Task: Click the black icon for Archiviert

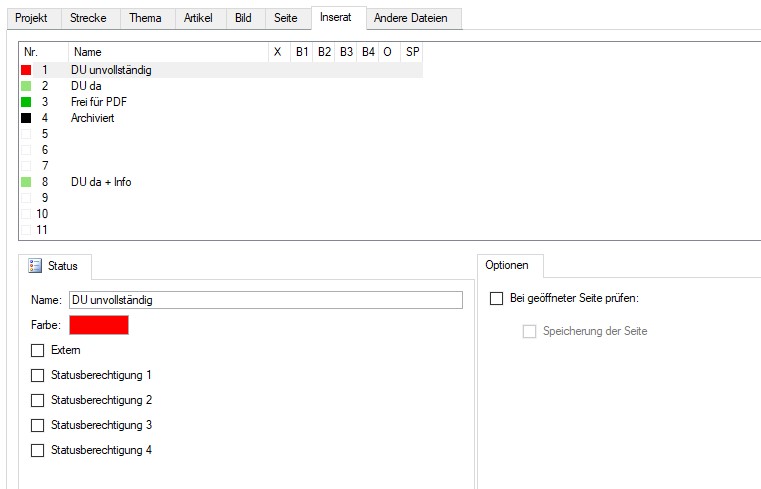Action: click(x=26, y=118)
